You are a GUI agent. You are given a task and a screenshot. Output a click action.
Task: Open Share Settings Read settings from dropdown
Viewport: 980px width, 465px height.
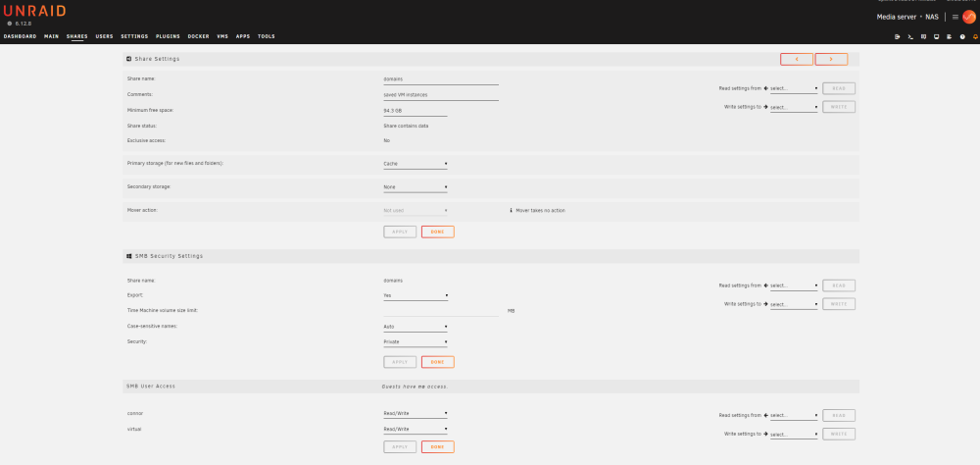794,89
